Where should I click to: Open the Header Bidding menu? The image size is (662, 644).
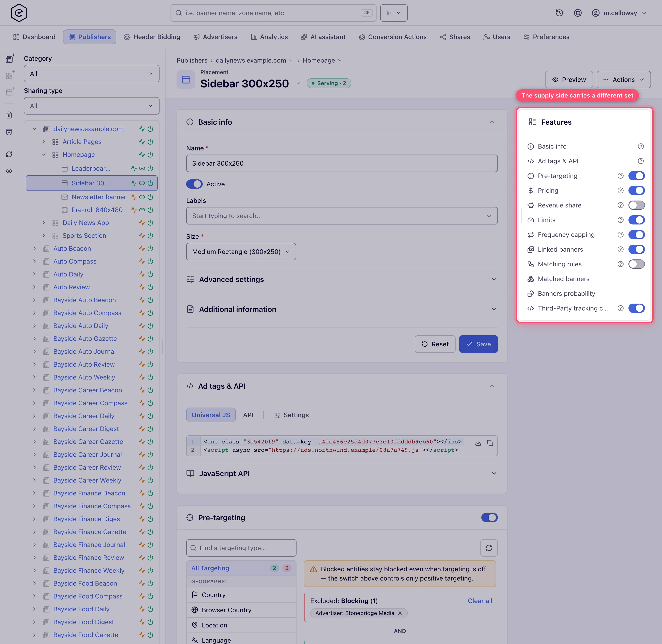(x=152, y=37)
